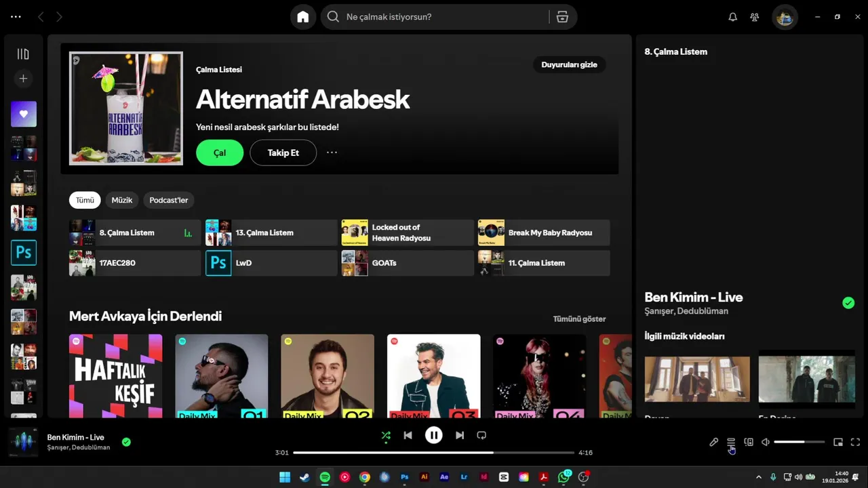Open Windows Start menu
This screenshot has width=868, height=488.
pos(285,477)
